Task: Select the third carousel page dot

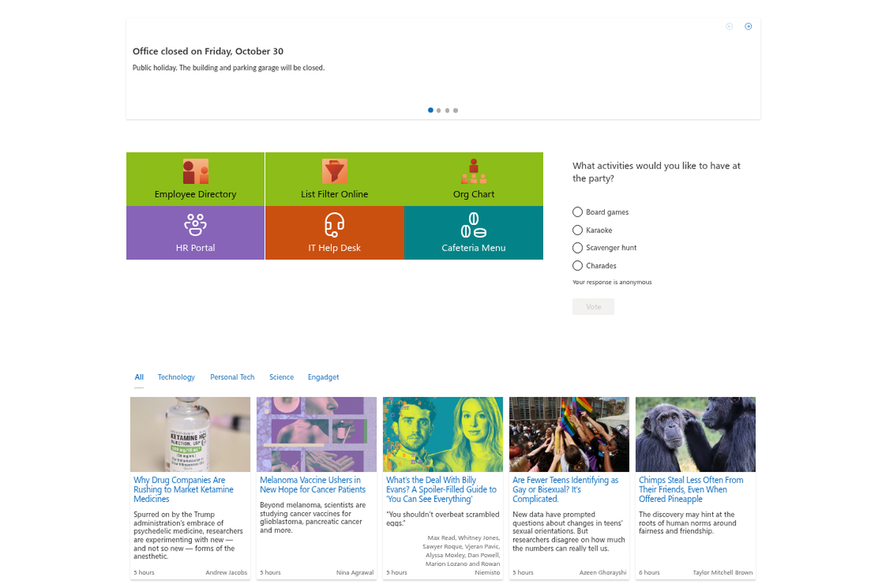Action: coord(447,110)
